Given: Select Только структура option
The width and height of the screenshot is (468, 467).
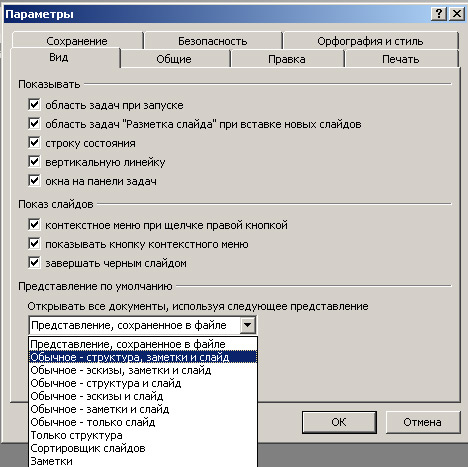Looking at the screenshot, I should 143,435.
